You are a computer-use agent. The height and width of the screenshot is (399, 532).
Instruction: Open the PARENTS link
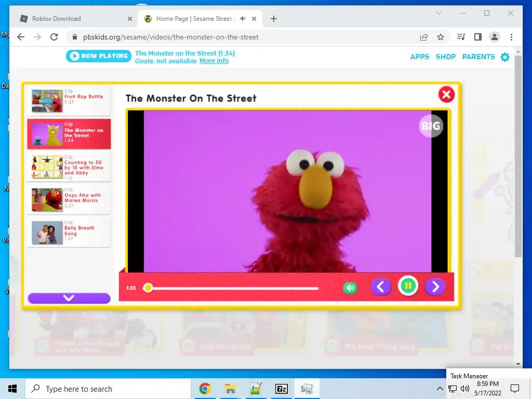478,57
